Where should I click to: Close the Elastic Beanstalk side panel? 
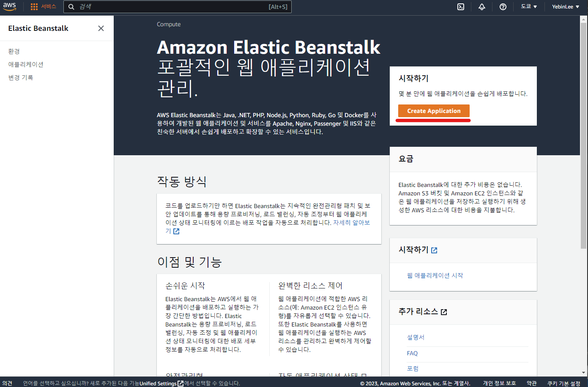(x=101, y=28)
